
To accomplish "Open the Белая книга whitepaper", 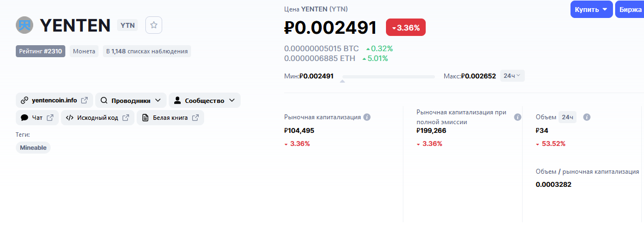I will click(170, 118).
